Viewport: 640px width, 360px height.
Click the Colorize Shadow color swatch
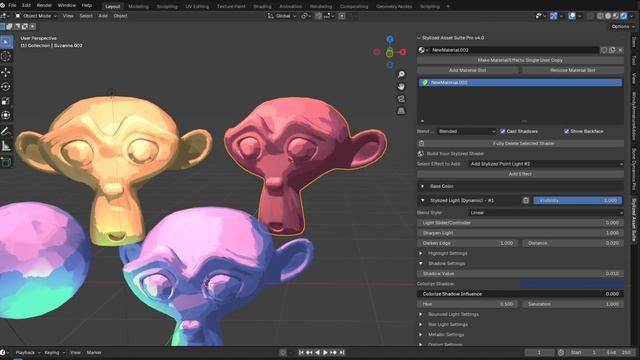[x=572, y=284]
